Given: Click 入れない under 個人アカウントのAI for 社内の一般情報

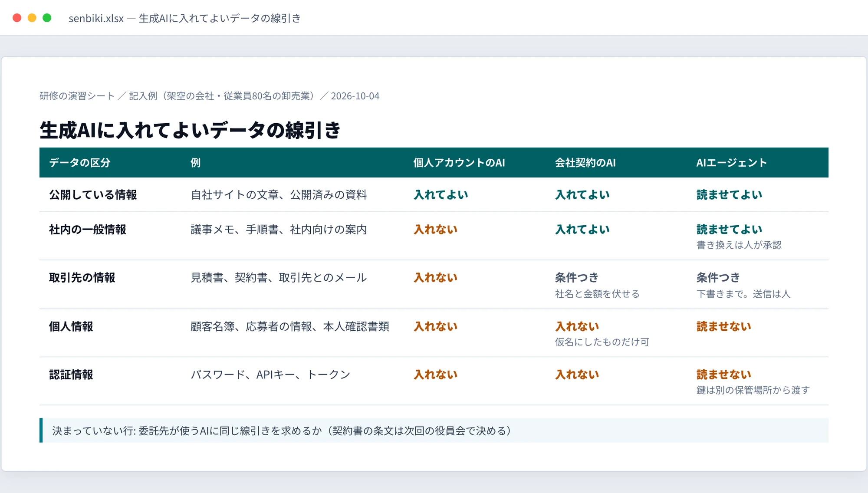Looking at the screenshot, I should pyautogui.click(x=435, y=230).
